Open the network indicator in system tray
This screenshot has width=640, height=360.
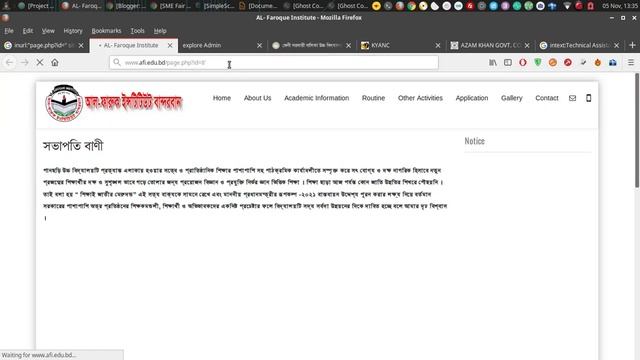pos(567,6)
